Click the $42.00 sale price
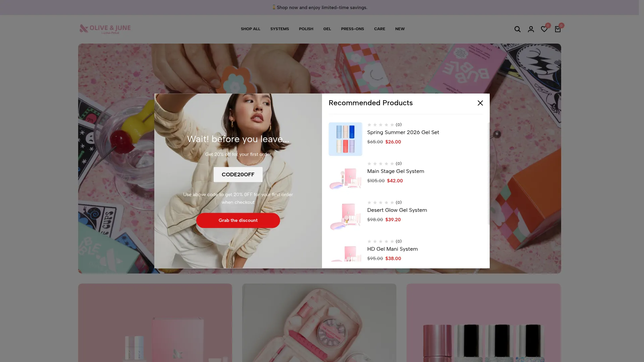Screen dimensions: 644x362 point(395,181)
